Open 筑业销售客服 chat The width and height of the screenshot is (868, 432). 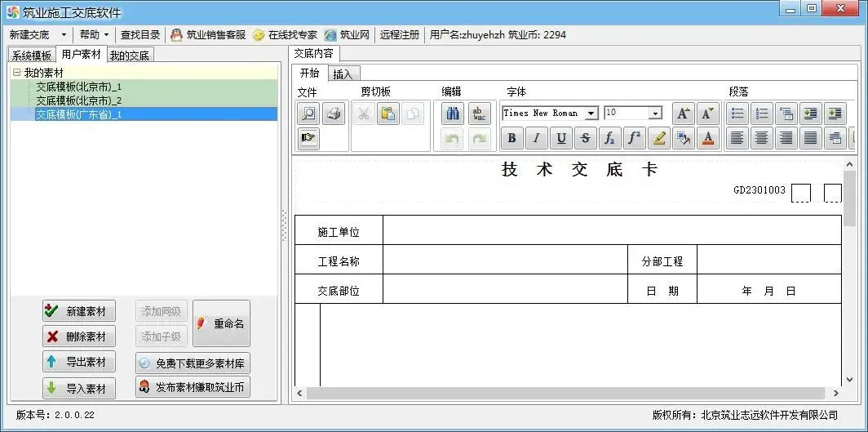pyautogui.click(x=208, y=35)
